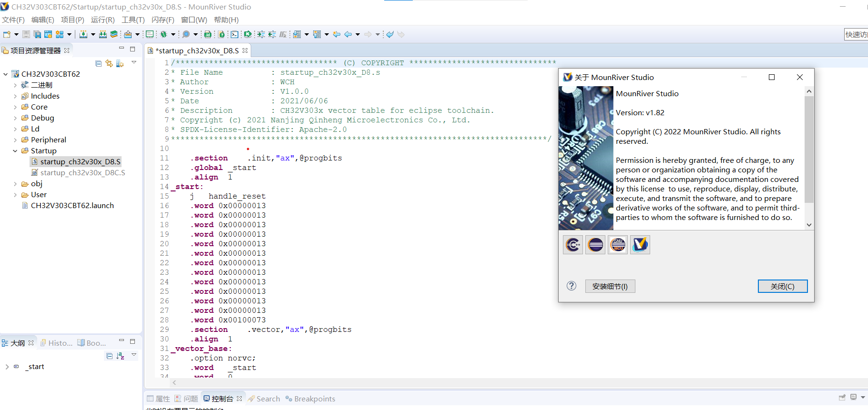Viewport: 868px width, 410px height.
Task: Close the startup_ch32v30x_D8.S editor tab
Action: (x=245, y=50)
